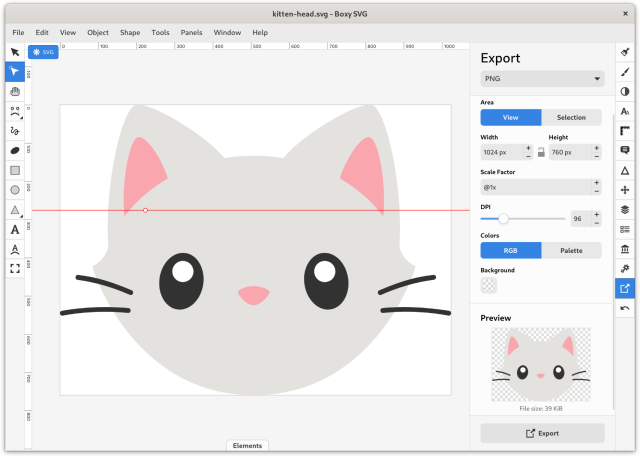Viewport: 640px width, 456px height.
Task: Click the Export button
Action: coord(543,433)
